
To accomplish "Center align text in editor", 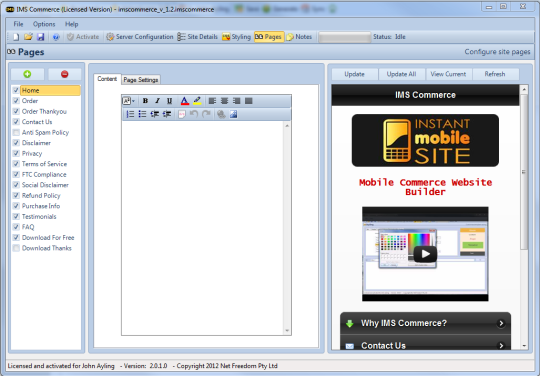I will pos(224,101).
